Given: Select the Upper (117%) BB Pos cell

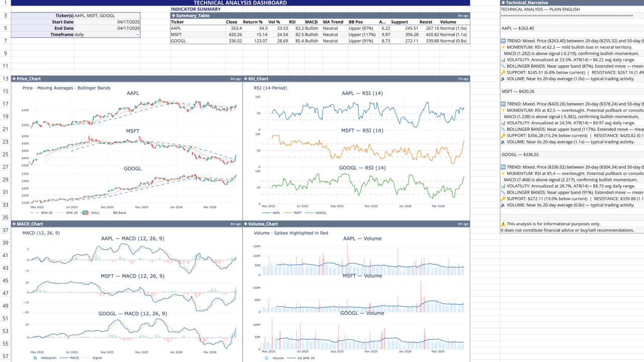Looking at the screenshot, I should click(362, 35).
